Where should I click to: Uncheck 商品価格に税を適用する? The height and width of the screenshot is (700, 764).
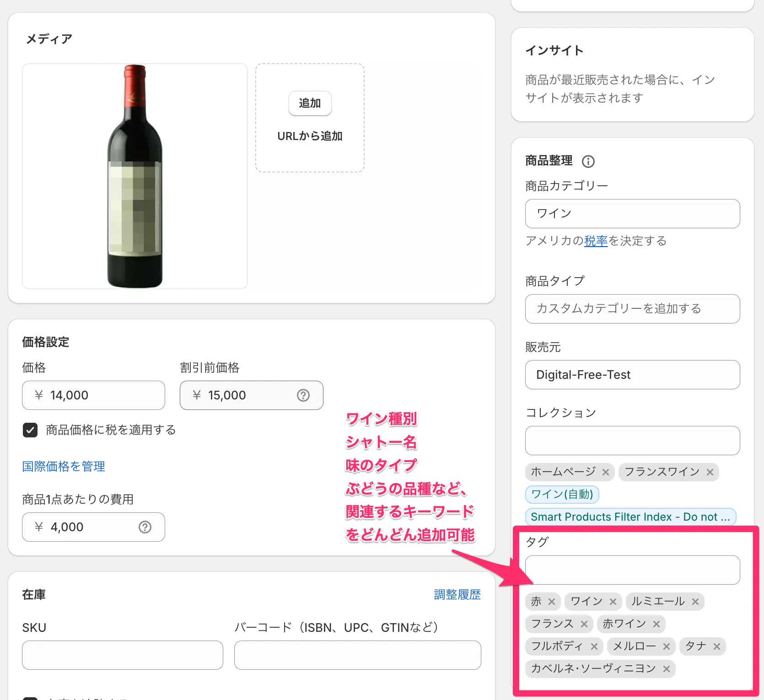pos(30,430)
